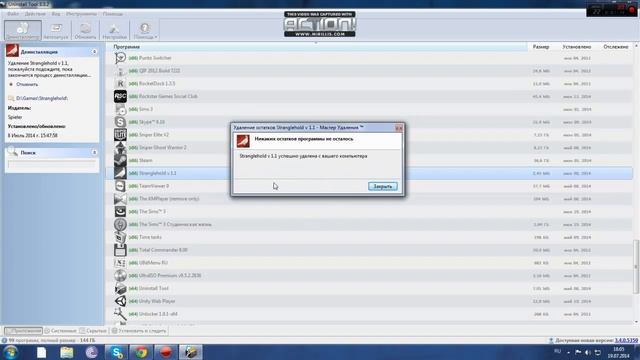Image resolution: width=640 pixels, height=360 pixels.
Task: Click the volume icon in system tray
Action: pyautogui.click(x=588, y=352)
